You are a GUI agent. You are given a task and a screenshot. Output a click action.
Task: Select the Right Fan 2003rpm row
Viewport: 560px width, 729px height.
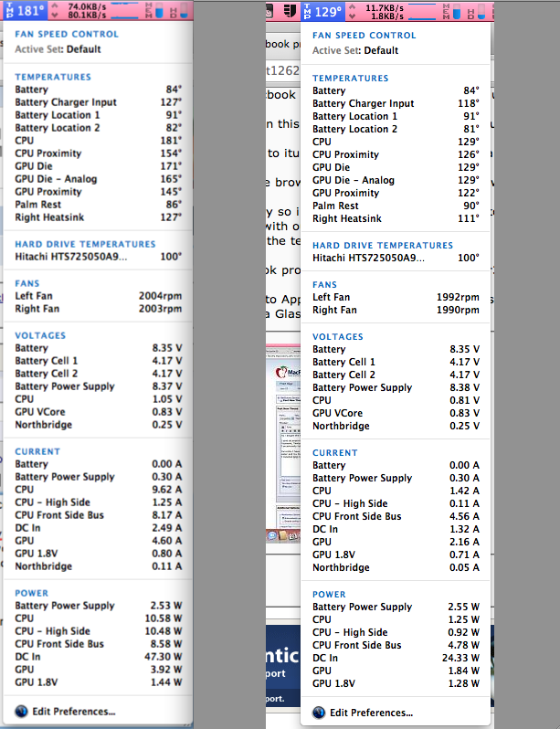[98, 309]
